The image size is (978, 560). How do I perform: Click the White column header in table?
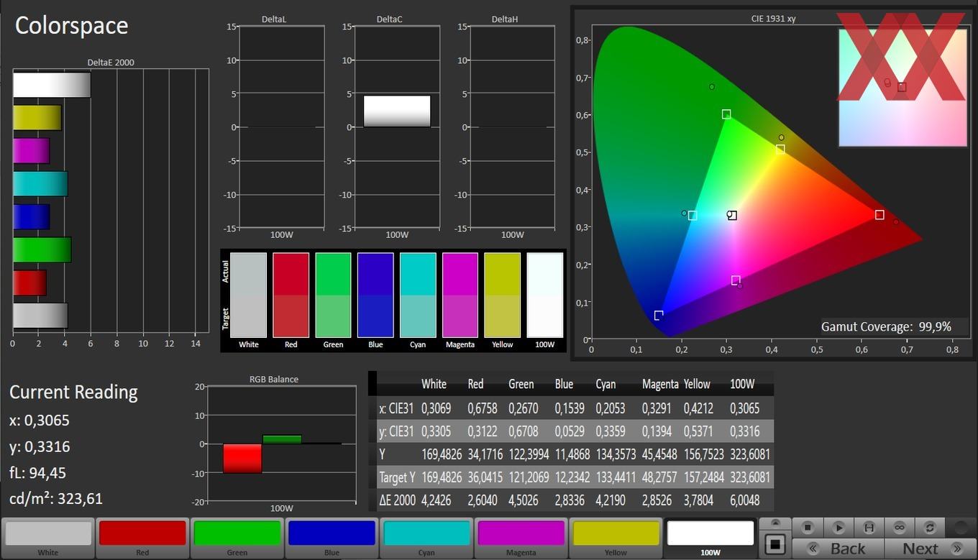(434, 384)
